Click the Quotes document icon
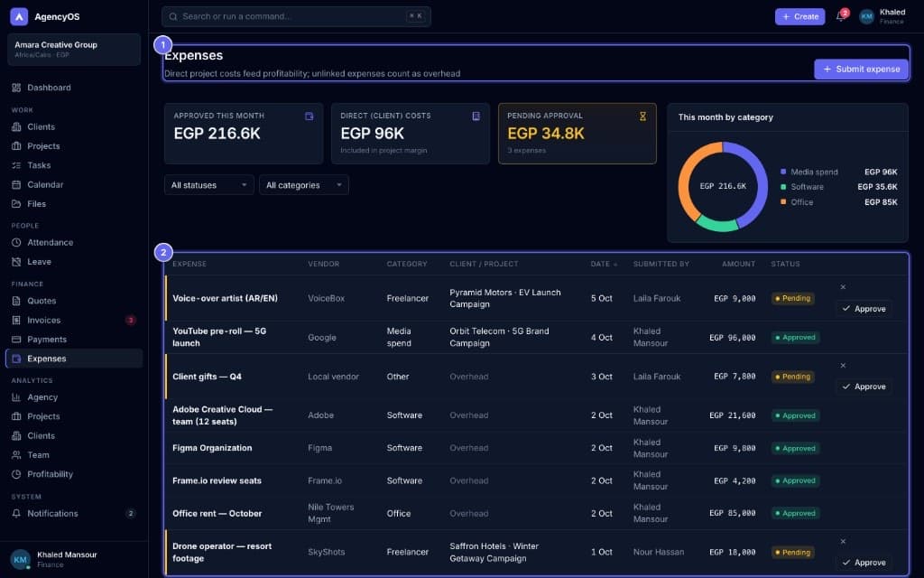This screenshot has width=924, height=578. [16, 301]
